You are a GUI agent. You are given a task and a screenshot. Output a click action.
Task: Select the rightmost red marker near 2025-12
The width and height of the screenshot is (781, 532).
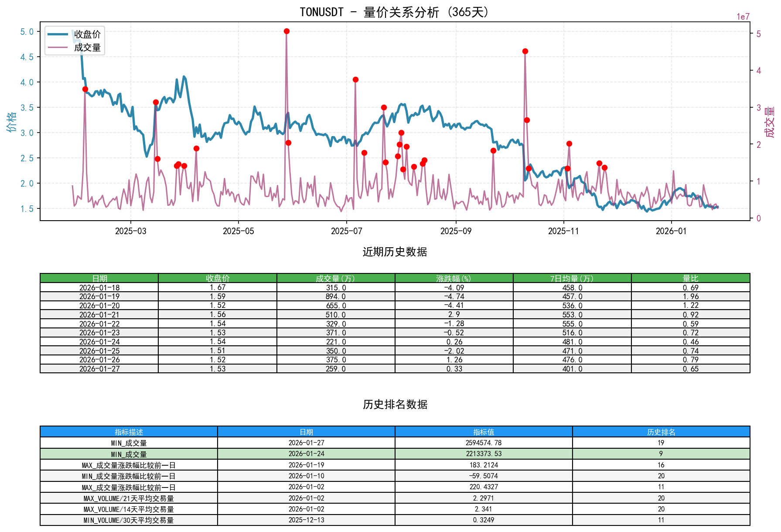605,167
